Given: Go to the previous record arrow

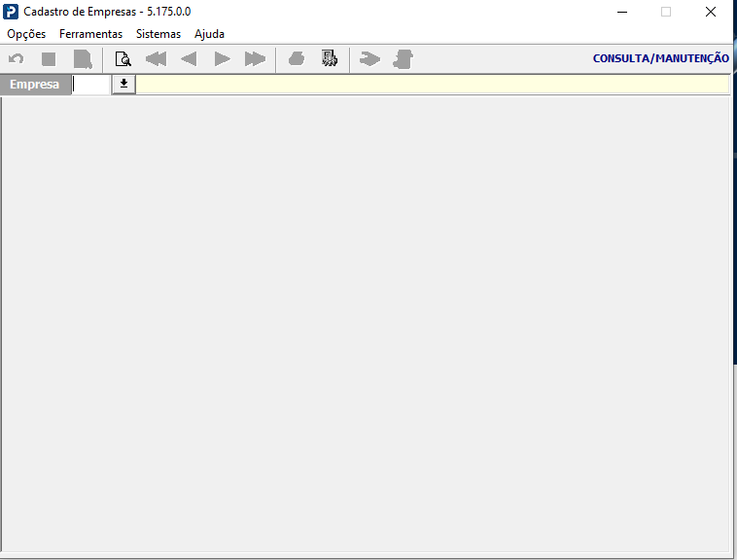Looking at the screenshot, I should (x=189, y=59).
